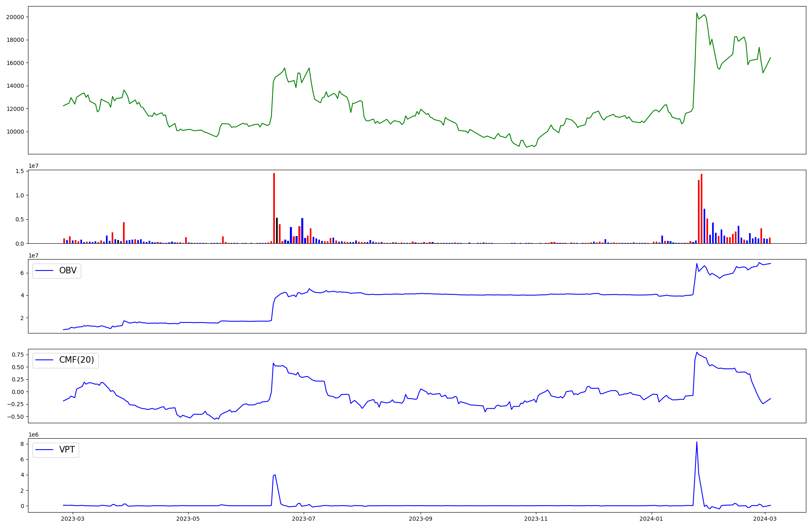Click the 2024-01 x-axis tick label

point(651,519)
